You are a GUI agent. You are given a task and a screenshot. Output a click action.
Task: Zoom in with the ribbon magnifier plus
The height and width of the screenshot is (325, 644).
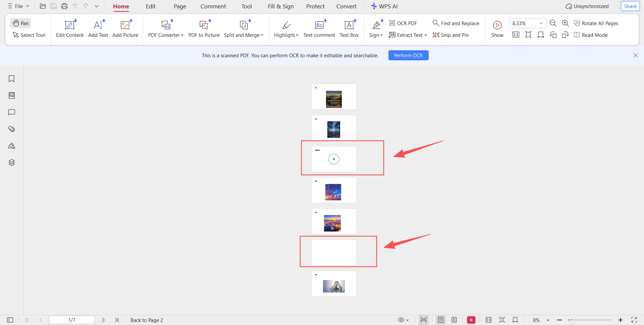tap(566, 23)
